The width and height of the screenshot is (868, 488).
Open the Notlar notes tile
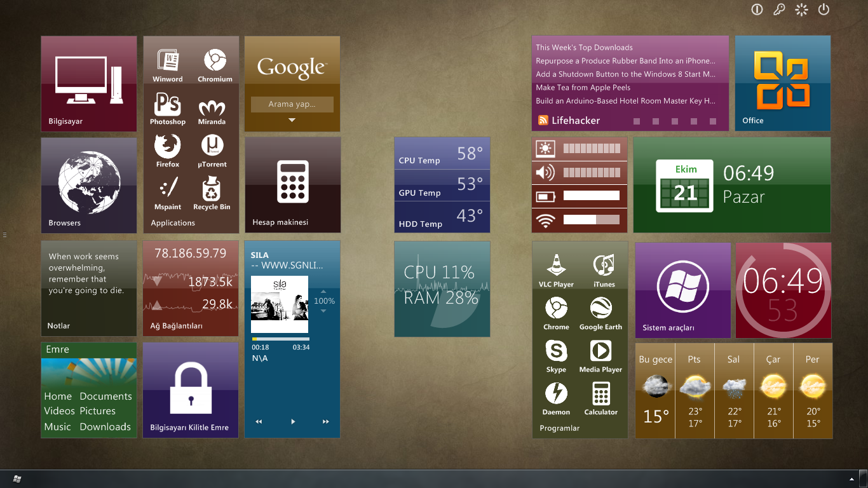coord(89,288)
